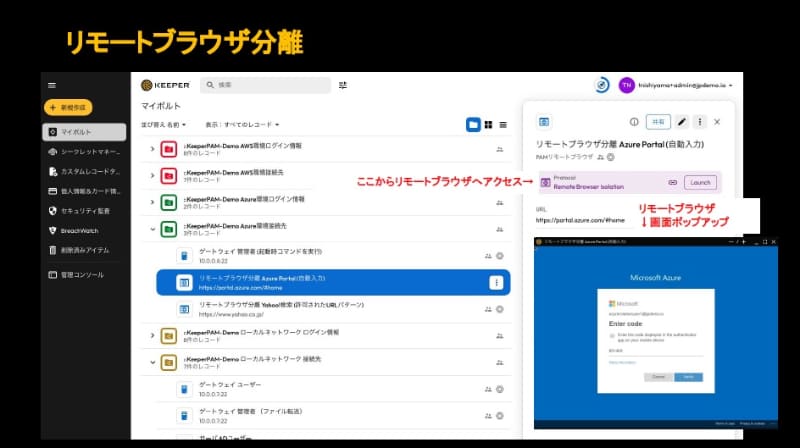Click the record type icon atop detail panel
Viewport: 800px width, 448px height.
pos(544,122)
